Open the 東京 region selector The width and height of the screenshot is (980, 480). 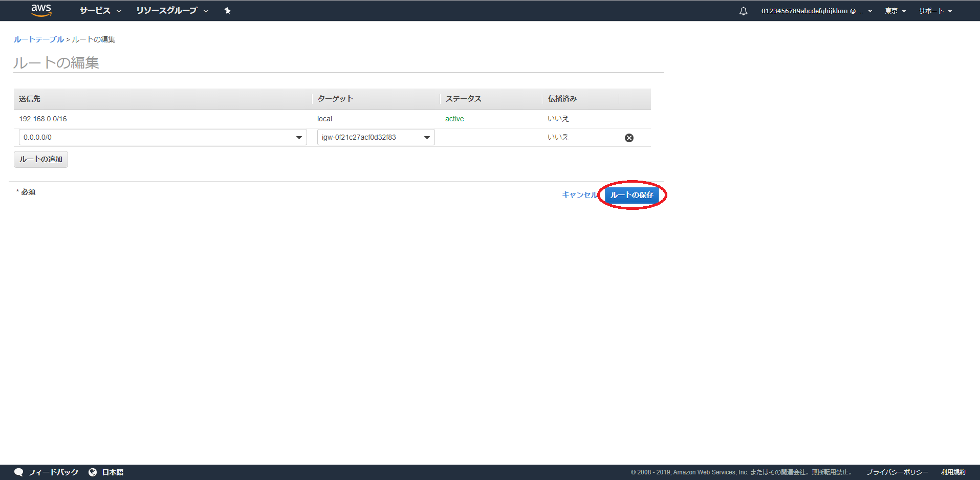(895, 11)
